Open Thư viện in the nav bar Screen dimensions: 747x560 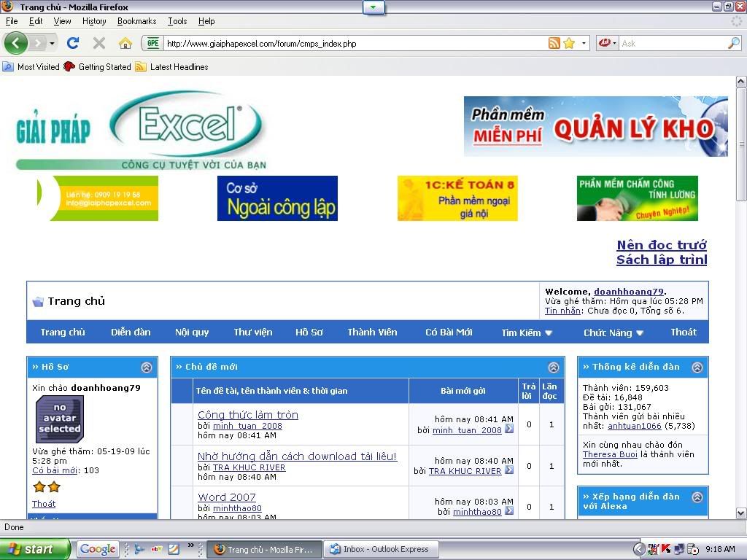(253, 332)
